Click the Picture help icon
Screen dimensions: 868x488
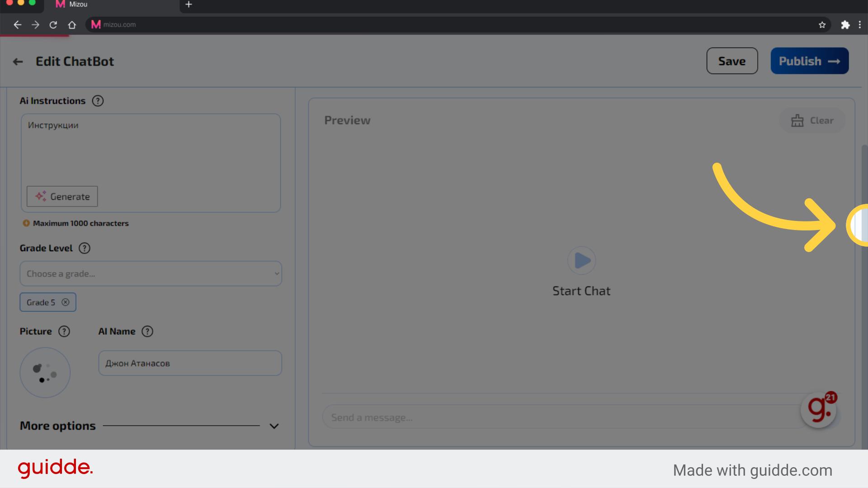(x=64, y=331)
